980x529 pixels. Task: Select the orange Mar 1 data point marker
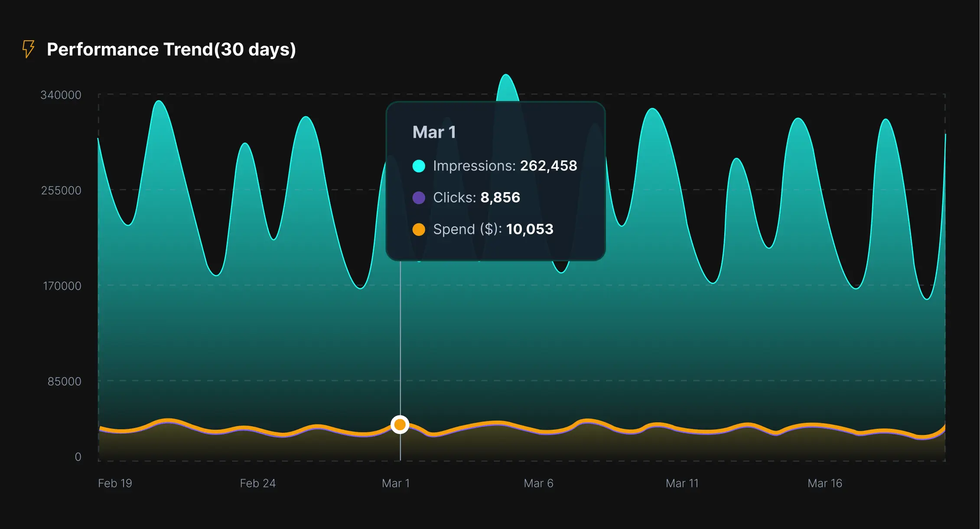(x=399, y=425)
